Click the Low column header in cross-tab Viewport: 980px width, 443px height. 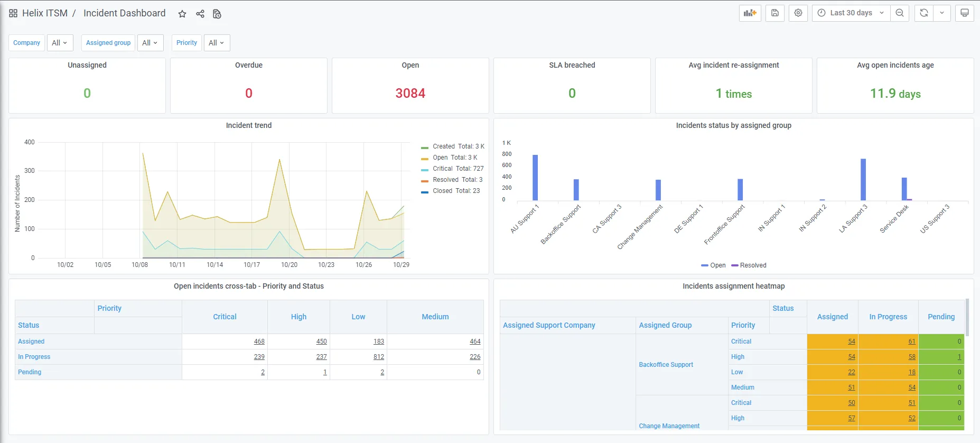pyautogui.click(x=358, y=317)
